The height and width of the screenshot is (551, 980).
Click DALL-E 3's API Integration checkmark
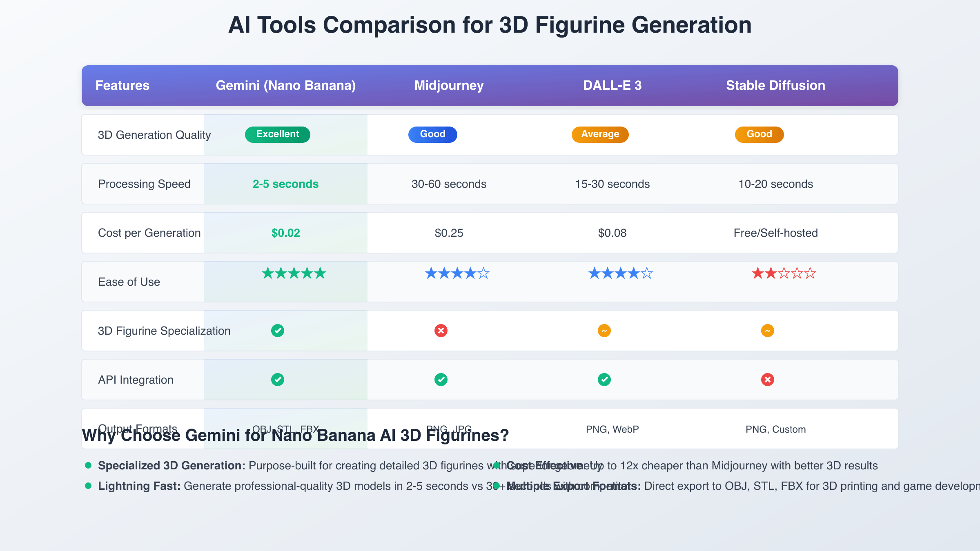pyautogui.click(x=604, y=380)
